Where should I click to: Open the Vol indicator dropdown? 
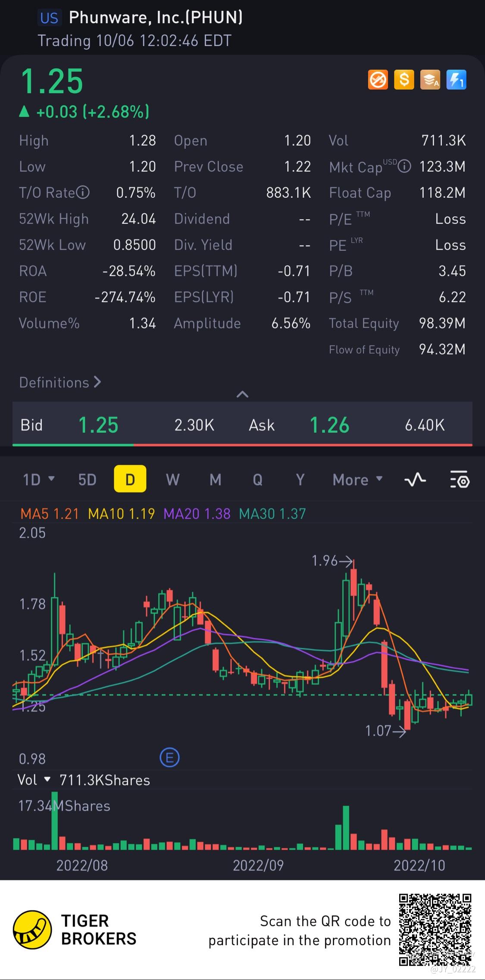(34, 780)
